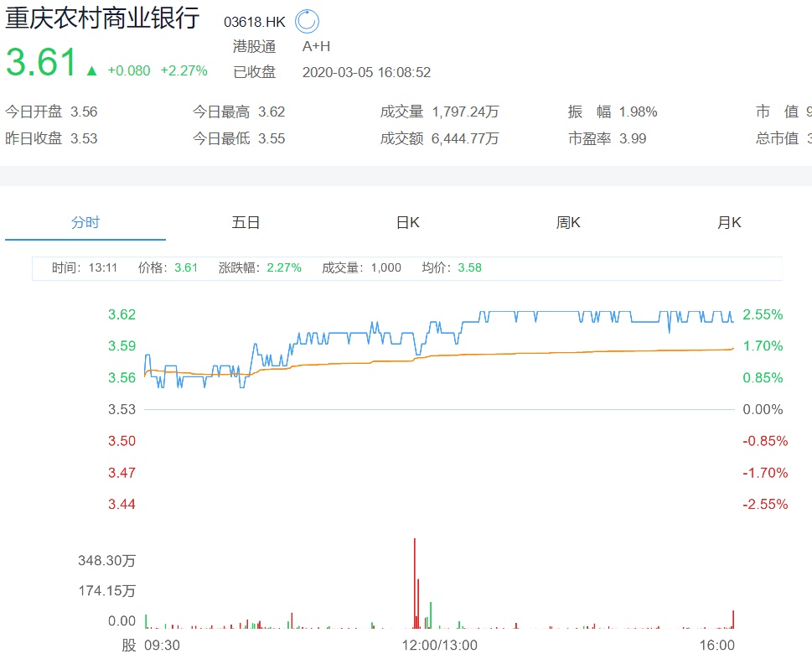Viewport: 812px width, 664px height.
Task: View the 月K chart tab
Action: pyautogui.click(x=729, y=222)
